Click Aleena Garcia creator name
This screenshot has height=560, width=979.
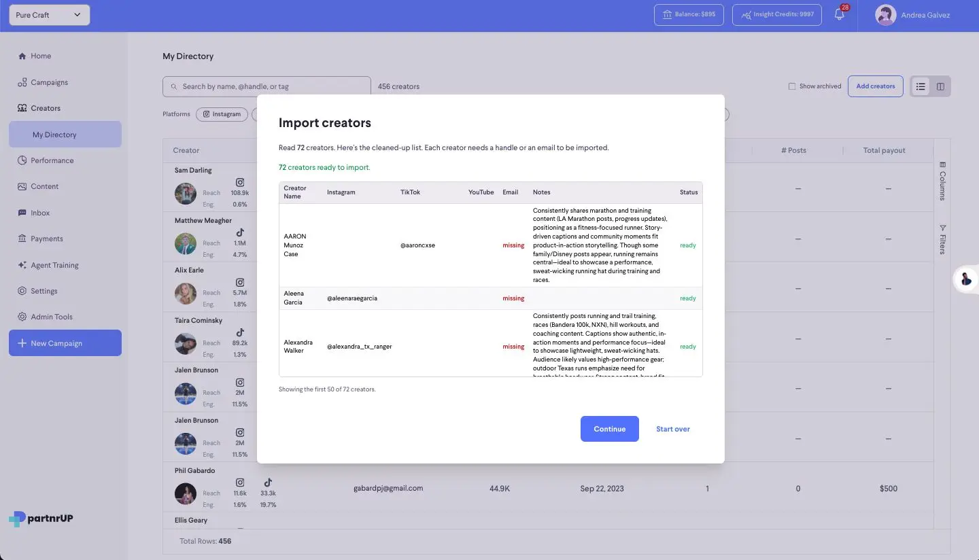294,298
